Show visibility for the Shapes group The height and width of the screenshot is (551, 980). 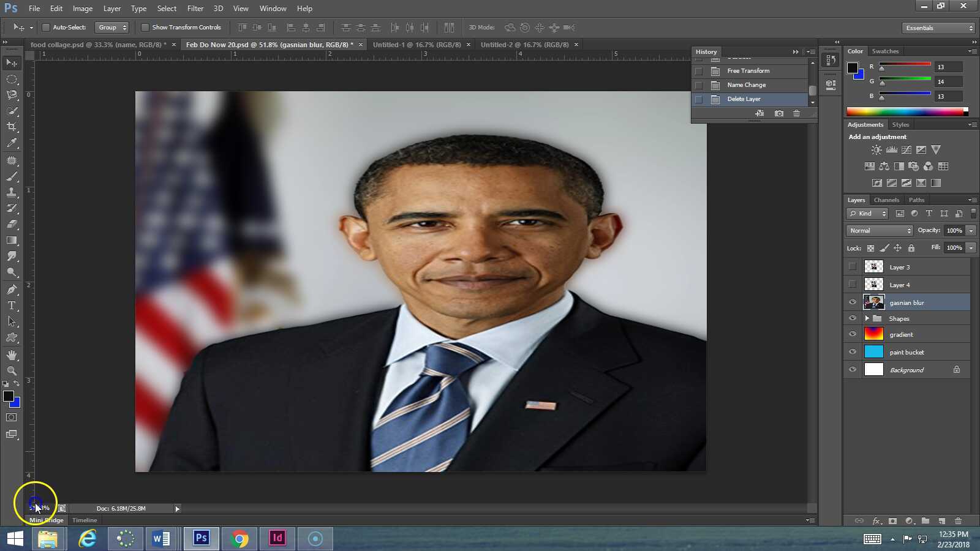(x=853, y=318)
